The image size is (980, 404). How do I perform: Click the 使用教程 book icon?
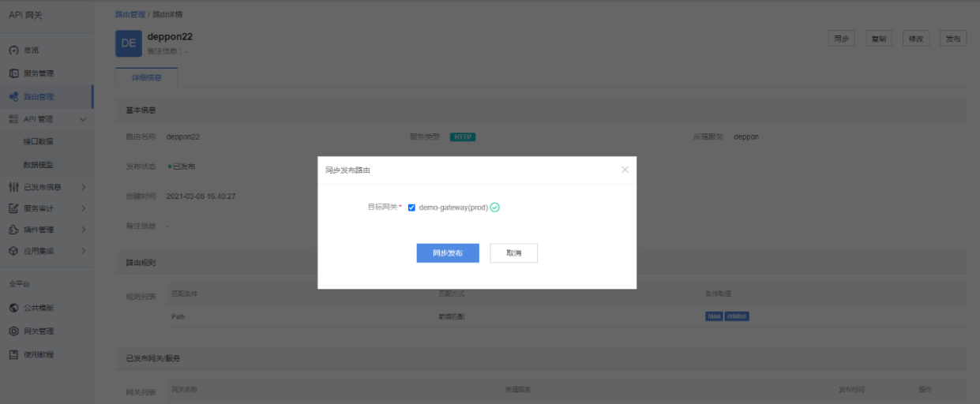point(13,354)
